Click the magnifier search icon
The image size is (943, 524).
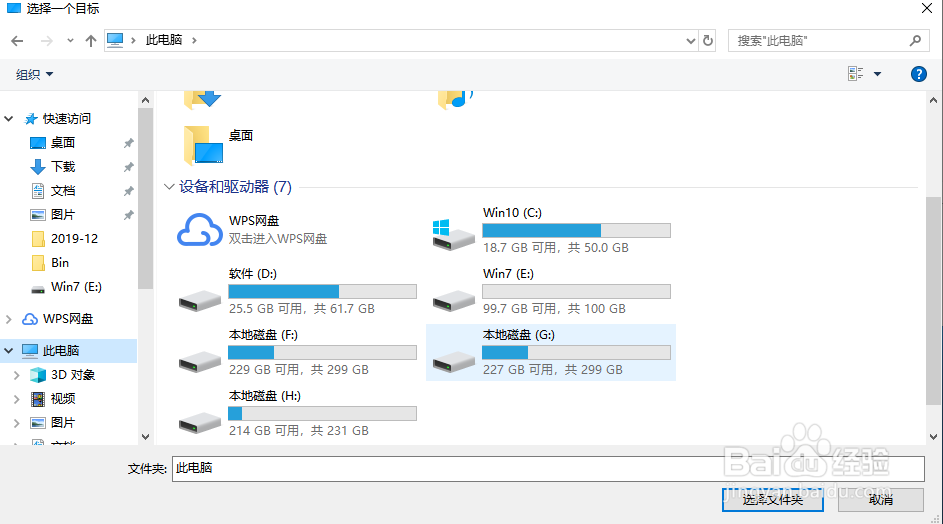point(915,40)
